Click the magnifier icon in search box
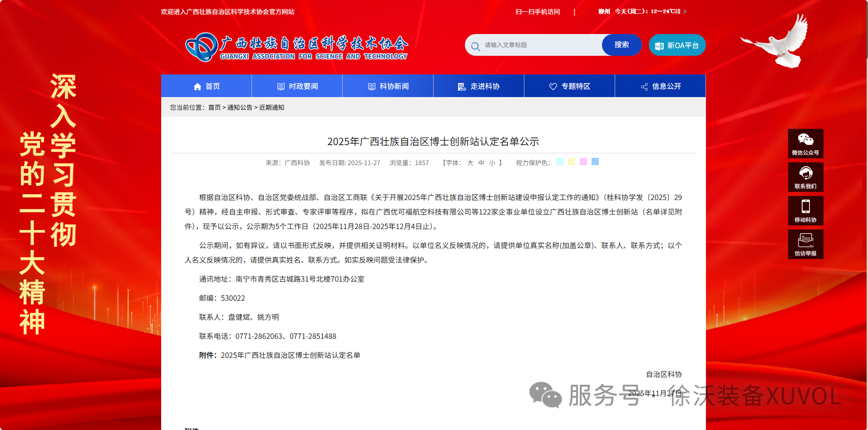The width and height of the screenshot is (868, 430). 475,46
